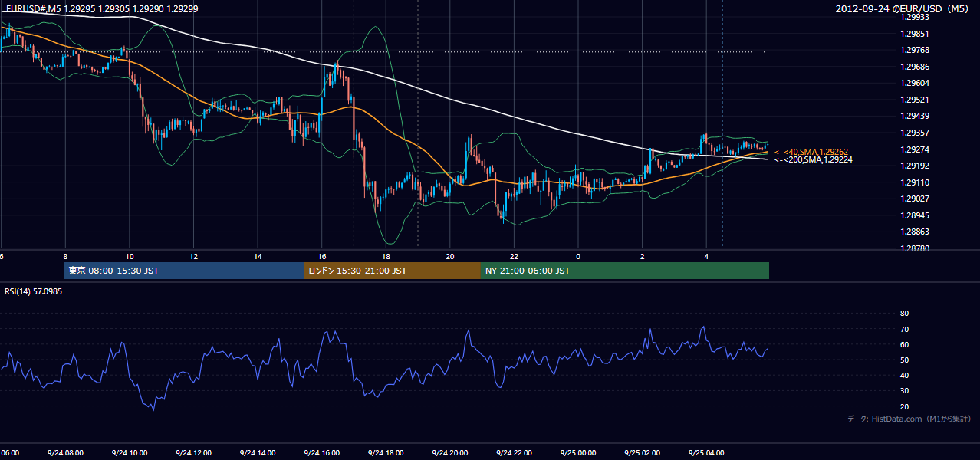The width and height of the screenshot is (980, 460).
Task: Click hour tick 16 under price chart
Action: point(322,256)
